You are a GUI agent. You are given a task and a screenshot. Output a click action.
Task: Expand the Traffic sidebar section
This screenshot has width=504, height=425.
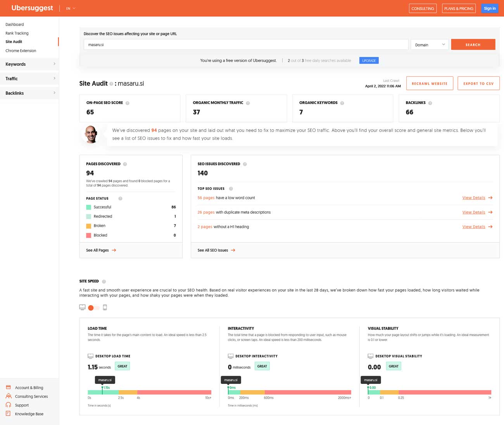[29, 79]
